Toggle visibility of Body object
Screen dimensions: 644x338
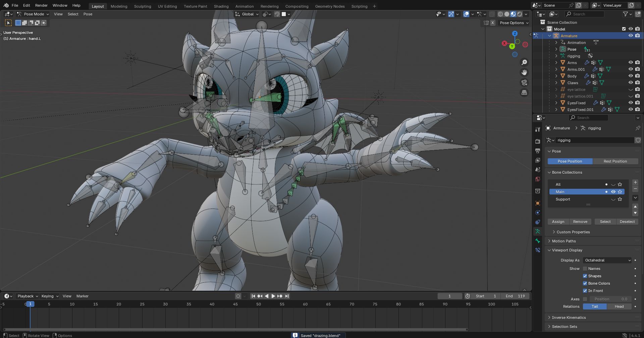(x=631, y=76)
